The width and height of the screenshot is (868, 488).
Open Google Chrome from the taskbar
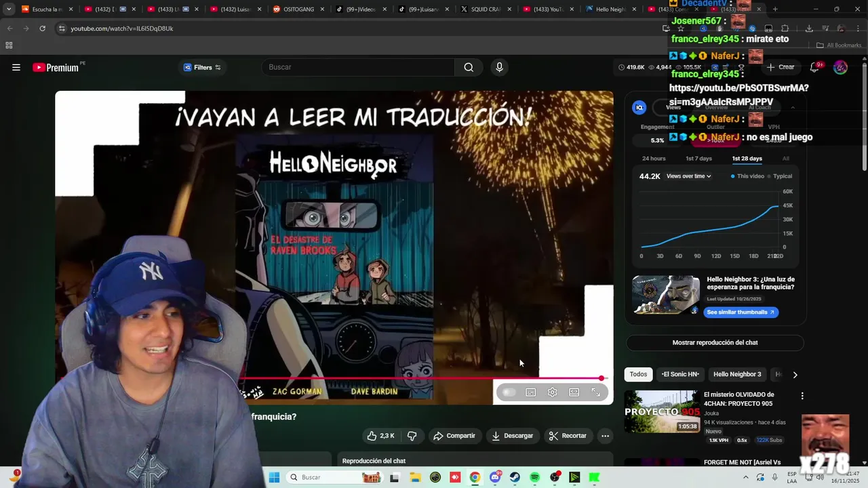coord(475,477)
